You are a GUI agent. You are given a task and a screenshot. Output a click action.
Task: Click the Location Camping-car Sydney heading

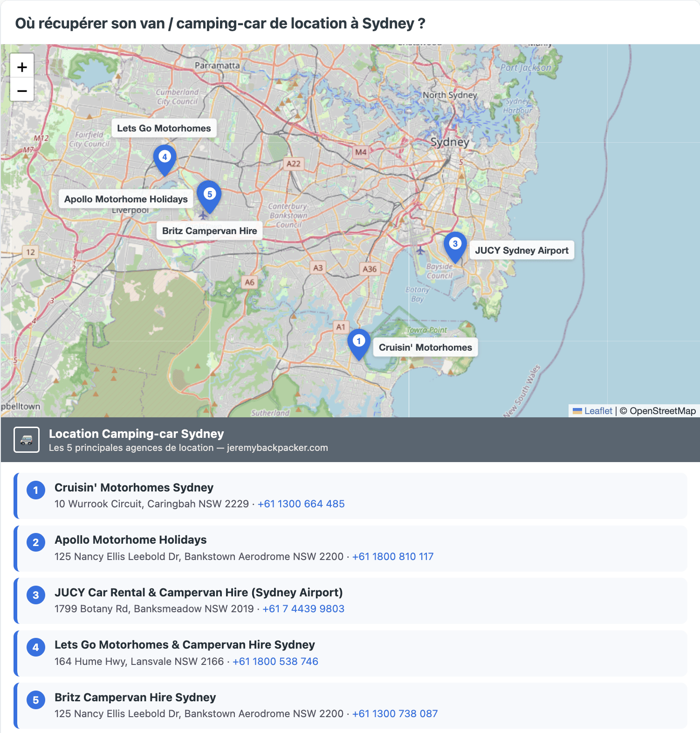[x=137, y=434]
